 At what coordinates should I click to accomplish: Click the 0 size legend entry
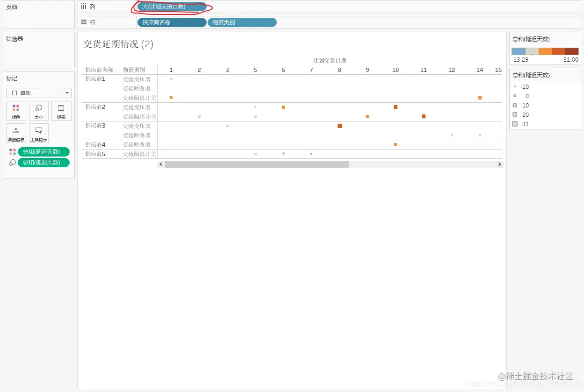[x=521, y=96]
